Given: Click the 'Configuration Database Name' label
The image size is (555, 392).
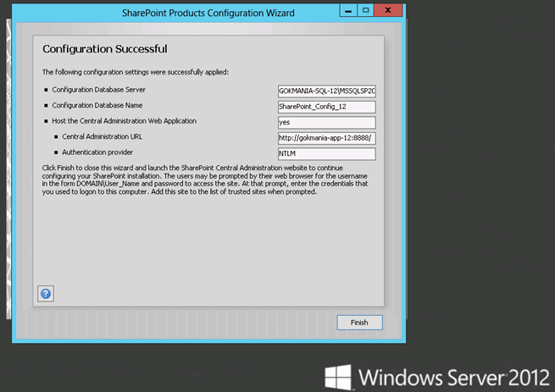Looking at the screenshot, I should click(x=97, y=105).
